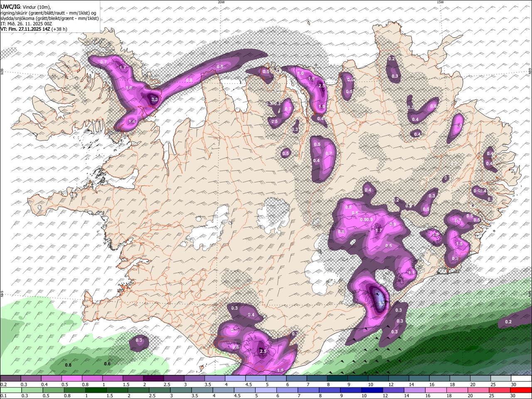Click the '0.2' label under the top legend row

tap(2, 384)
